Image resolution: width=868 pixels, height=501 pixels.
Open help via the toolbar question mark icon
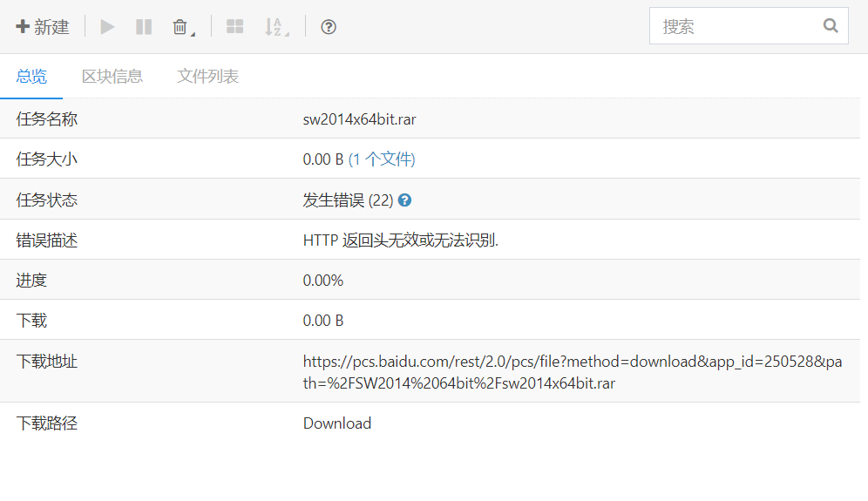329,26
